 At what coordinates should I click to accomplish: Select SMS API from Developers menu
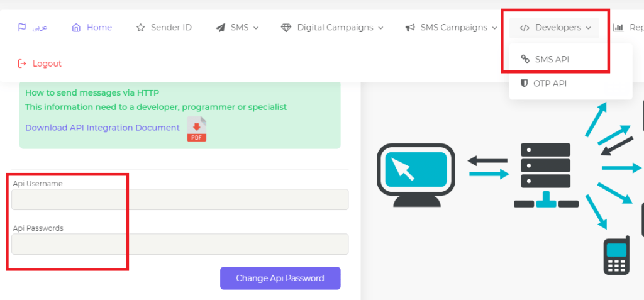552,59
